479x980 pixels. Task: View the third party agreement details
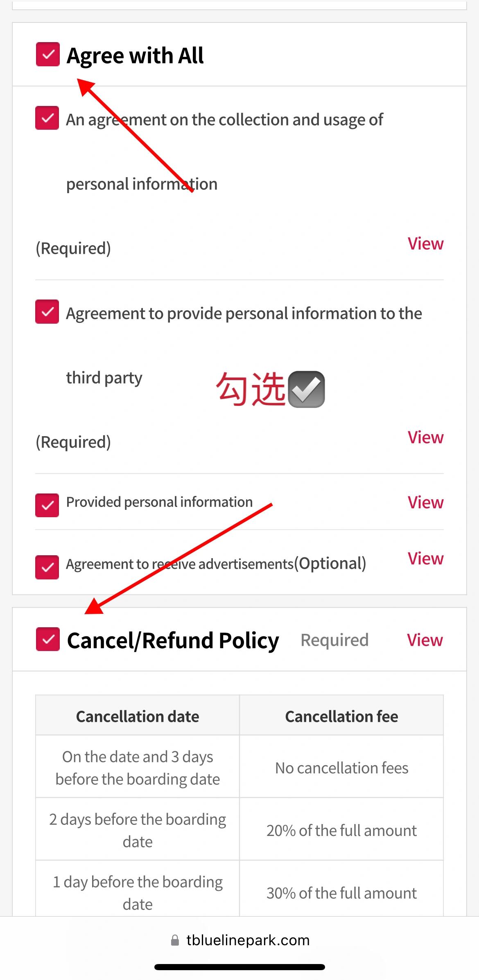425,437
